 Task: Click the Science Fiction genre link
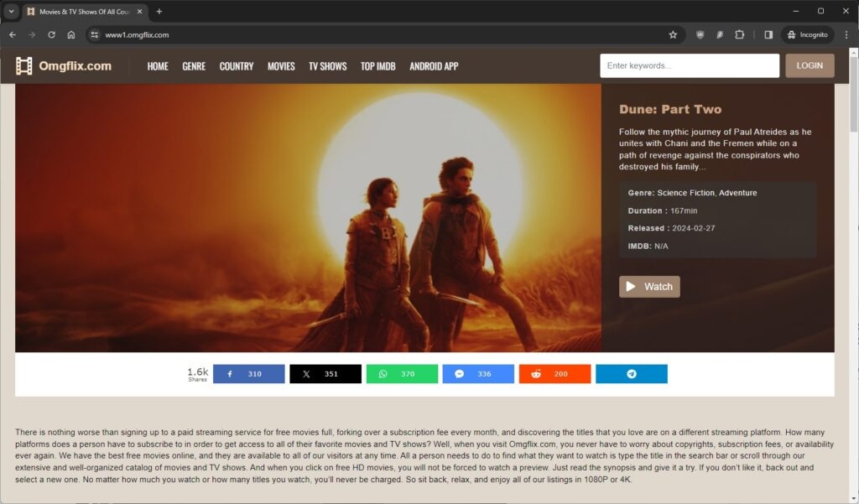[686, 193]
